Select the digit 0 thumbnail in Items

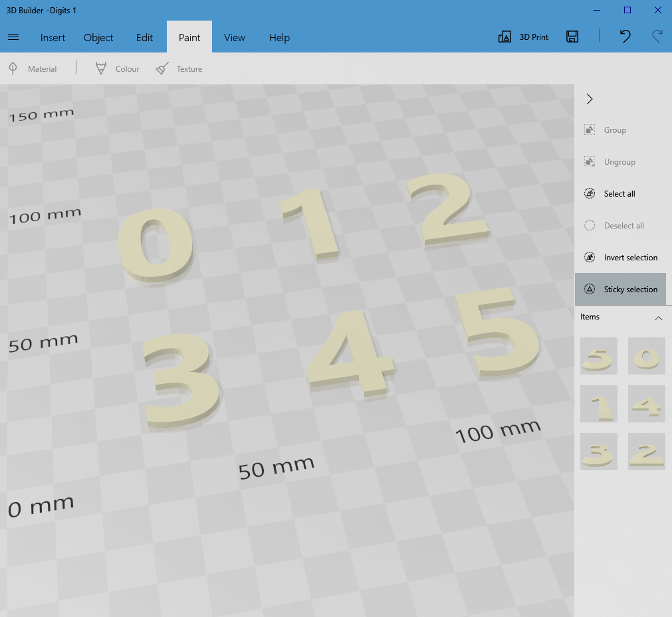(646, 356)
